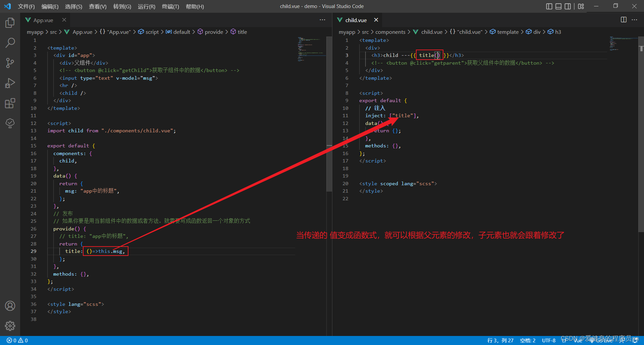
Task: Toggle primary side bar layout icon
Action: click(549, 6)
